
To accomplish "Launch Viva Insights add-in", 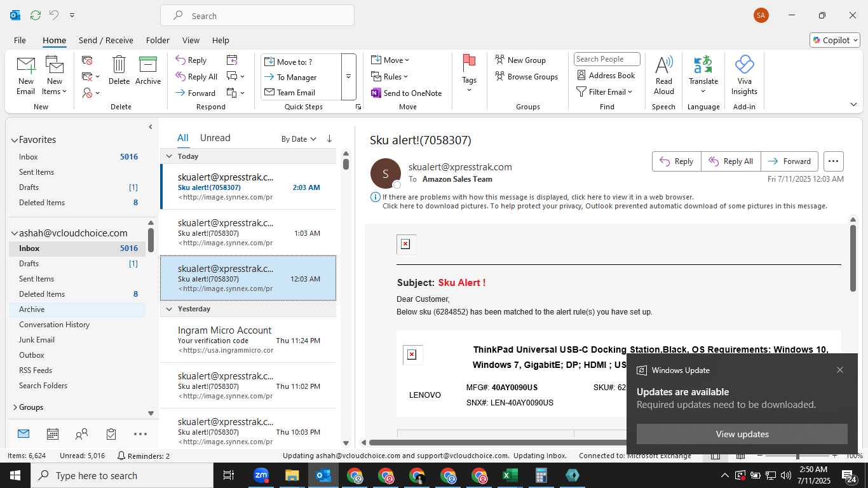I will pyautogui.click(x=744, y=75).
